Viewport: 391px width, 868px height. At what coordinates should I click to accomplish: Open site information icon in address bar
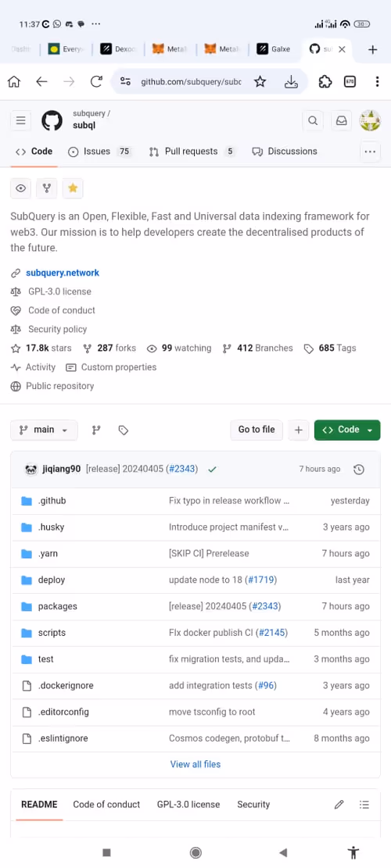coord(125,82)
